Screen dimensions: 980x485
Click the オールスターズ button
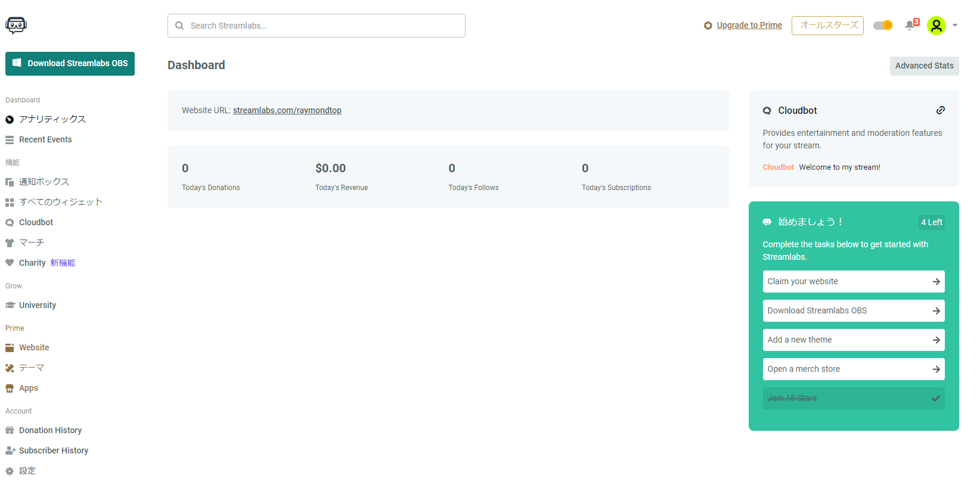pyautogui.click(x=827, y=26)
